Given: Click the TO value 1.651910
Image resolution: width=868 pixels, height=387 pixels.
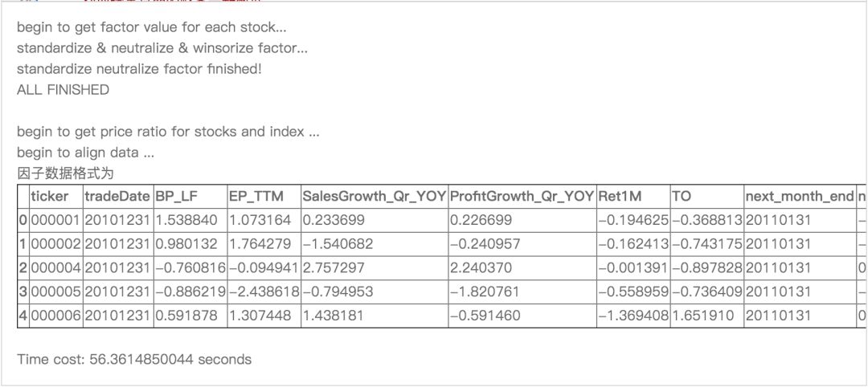Looking at the screenshot, I should point(702,316).
